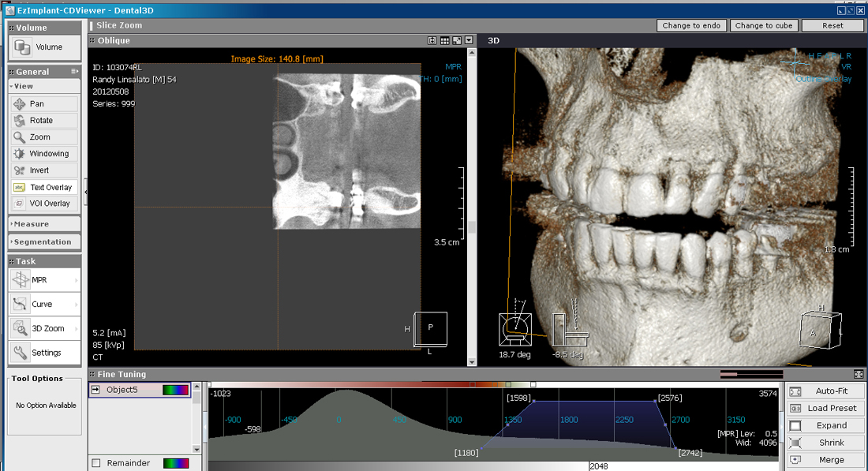Click the Auto-Fit button
Screen dimensions: 868x471
click(825, 391)
